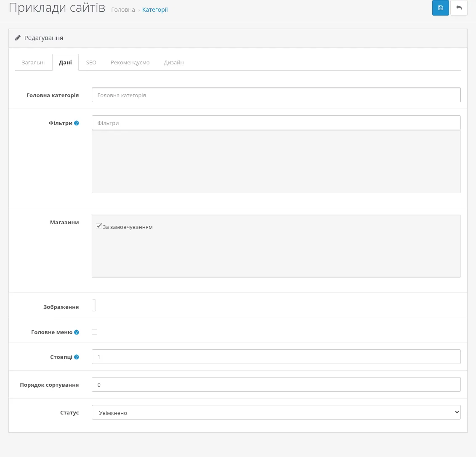The image size is (476, 457).
Task: Edit the Стовпці value field
Action: click(276, 357)
